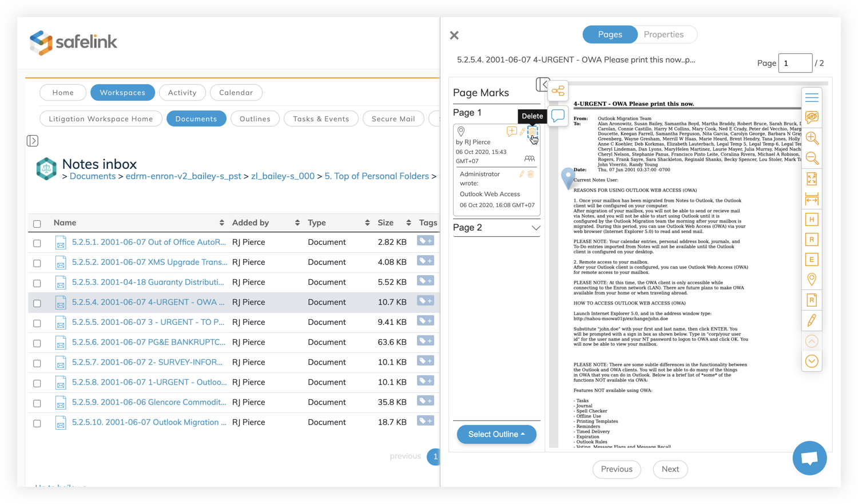Image resolution: width=858 pixels, height=504 pixels.
Task: Select the R redaction tool
Action: click(812, 240)
